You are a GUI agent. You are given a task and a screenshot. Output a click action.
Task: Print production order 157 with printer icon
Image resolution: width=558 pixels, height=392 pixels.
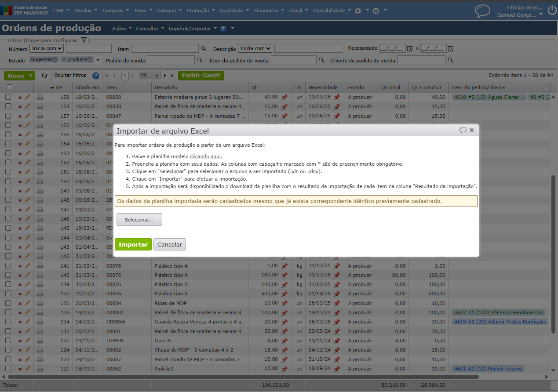(x=40, y=116)
